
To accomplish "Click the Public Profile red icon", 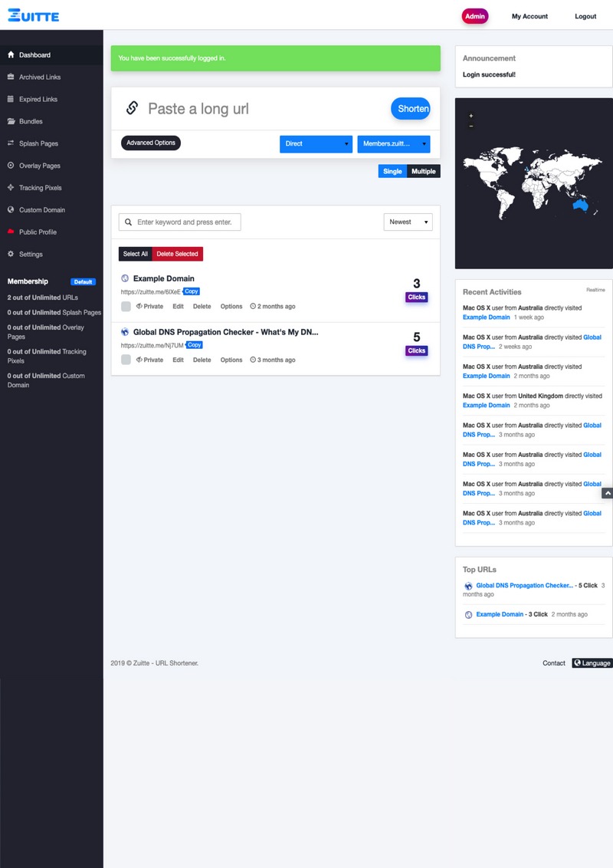I will click(11, 232).
